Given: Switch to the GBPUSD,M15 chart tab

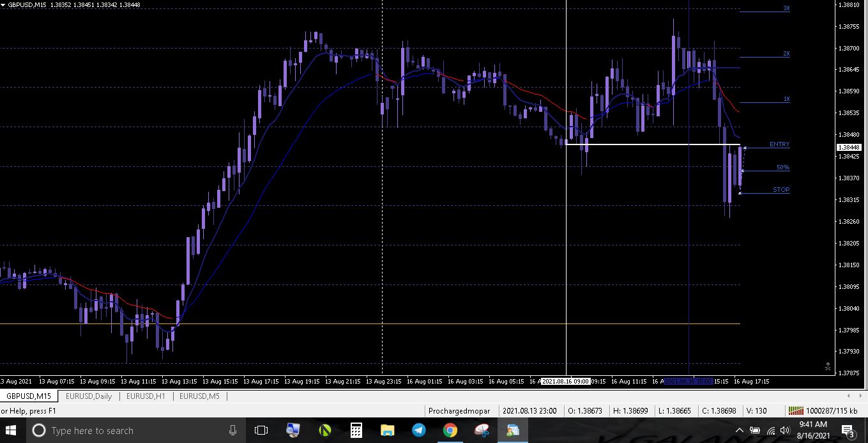Looking at the screenshot, I should 29,396.
